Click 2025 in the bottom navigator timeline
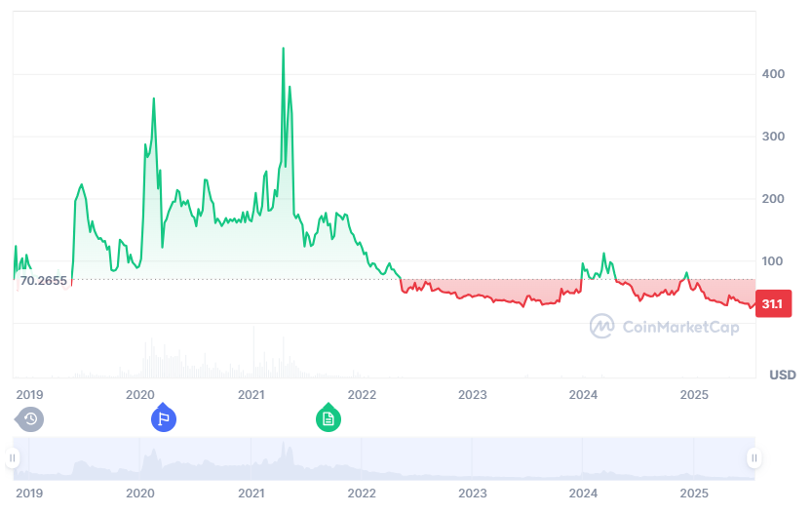812x514 pixels. point(693,494)
